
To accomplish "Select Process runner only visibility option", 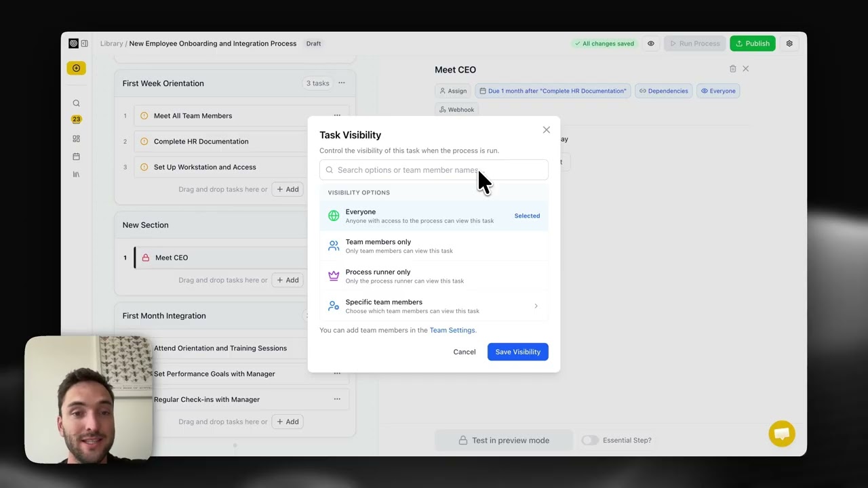I will (x=434, y=276).
